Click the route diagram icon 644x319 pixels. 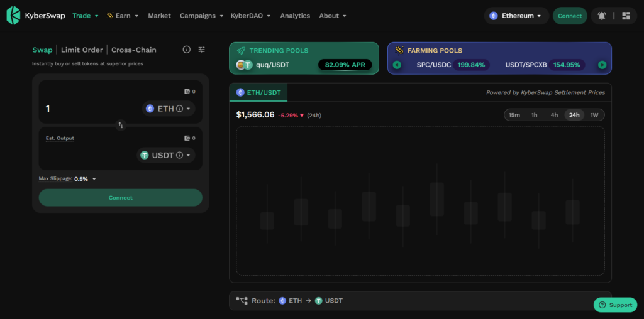coord(241,301)
